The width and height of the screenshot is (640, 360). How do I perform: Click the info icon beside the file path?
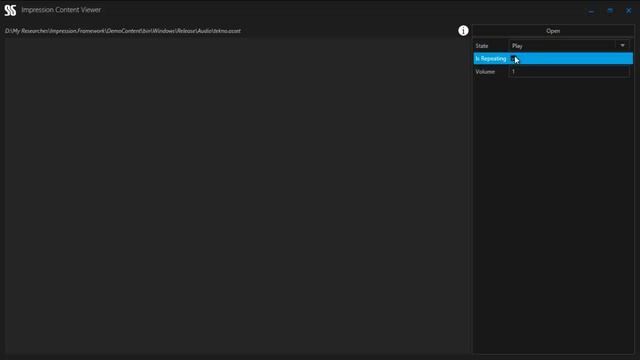tap(463, 31)
